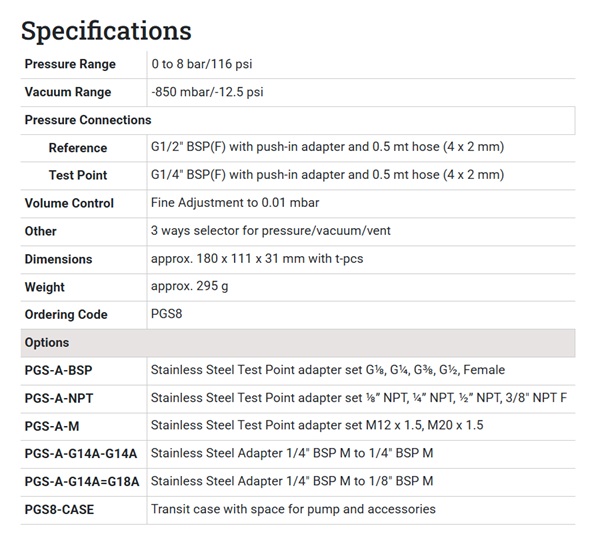Select the Pressure Range row label

click(70, 64)
